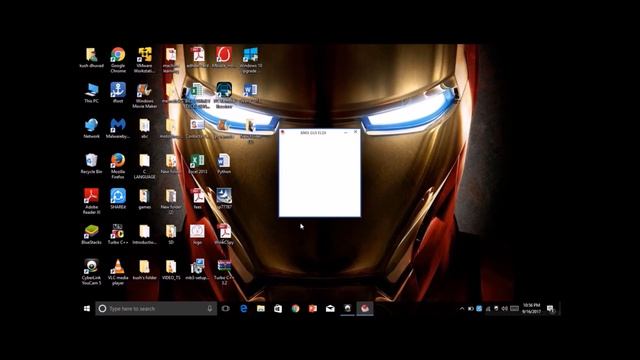640x360 pixels.
Task: Open Excel 2013 desktop shortcut
Action: click(198, 163)
